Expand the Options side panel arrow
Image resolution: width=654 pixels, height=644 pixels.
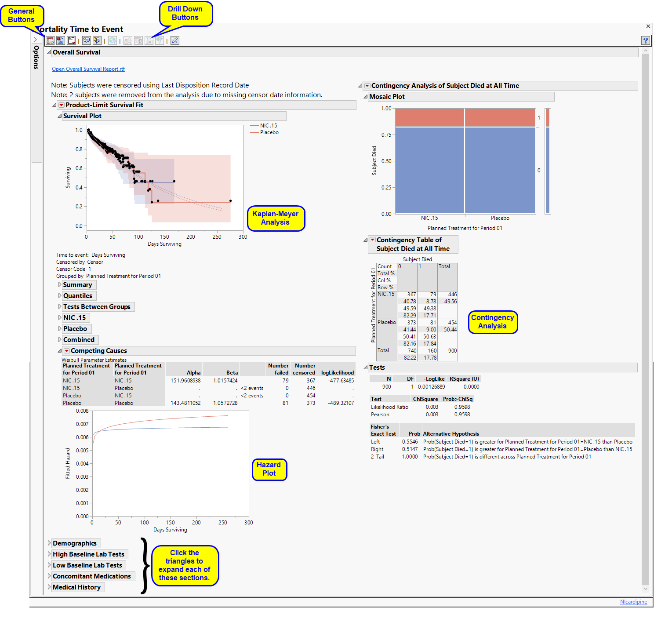pyautogui.click(x=36, y=40)
